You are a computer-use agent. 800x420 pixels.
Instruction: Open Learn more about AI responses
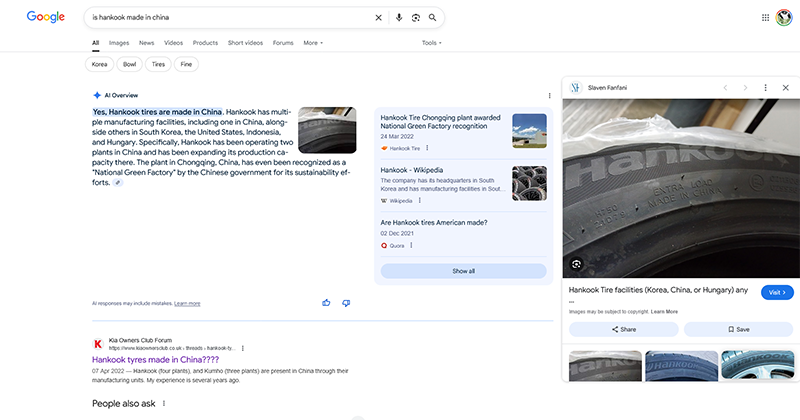pos(187,304)
